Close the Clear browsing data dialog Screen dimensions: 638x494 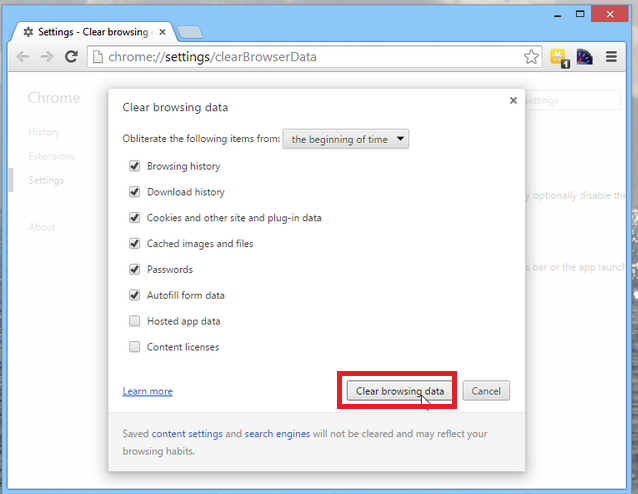click(513, 100)
